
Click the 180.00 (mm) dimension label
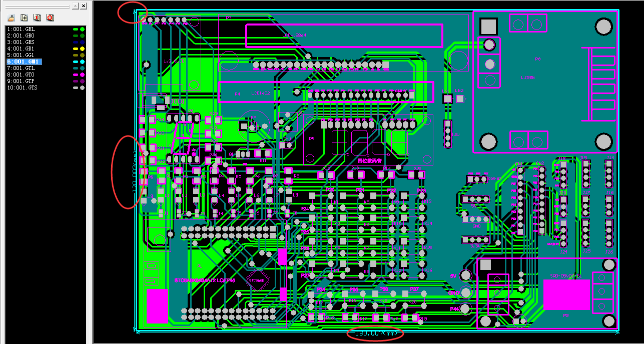pos(376,333)
